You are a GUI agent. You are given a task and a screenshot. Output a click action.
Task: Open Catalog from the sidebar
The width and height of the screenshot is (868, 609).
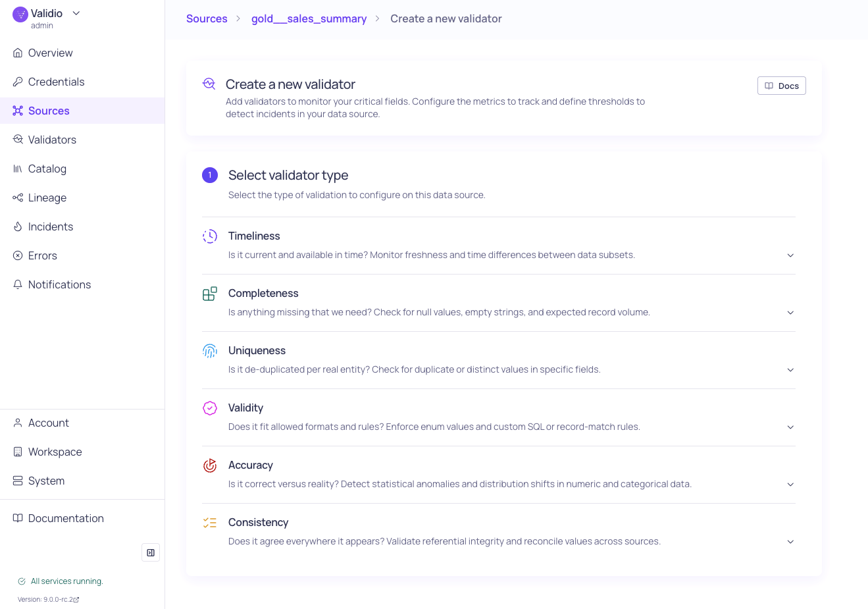[x=82, y=169]
